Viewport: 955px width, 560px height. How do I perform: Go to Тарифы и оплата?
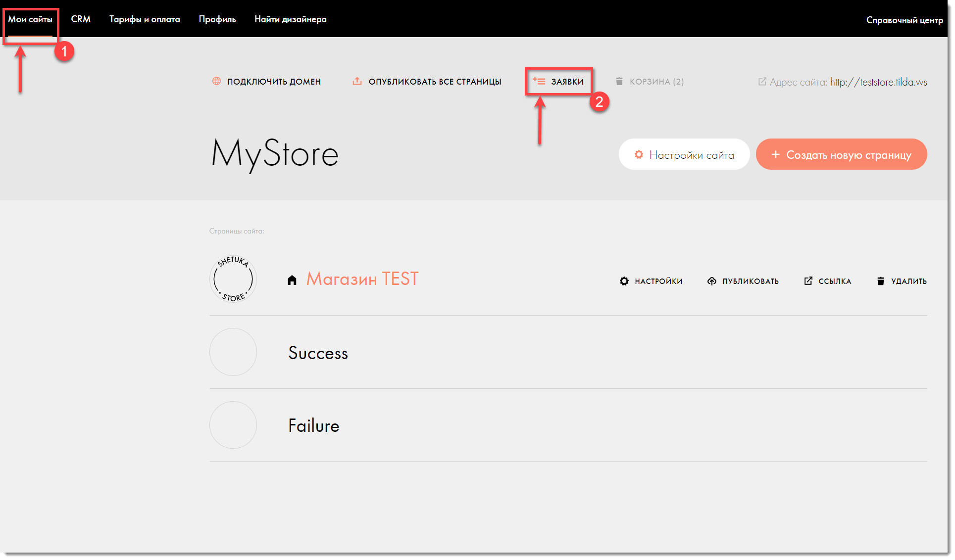pos(145,19)
